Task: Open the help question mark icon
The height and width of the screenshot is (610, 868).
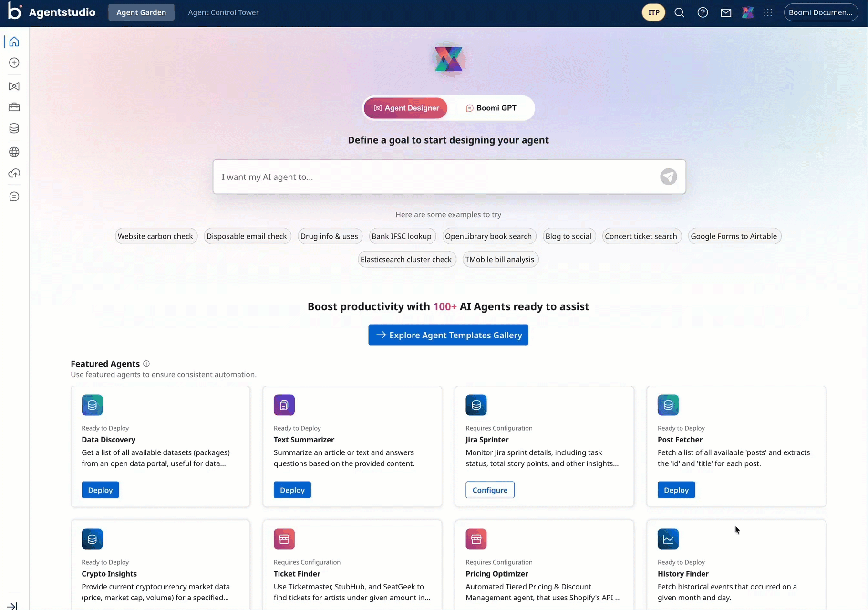Action: (703, 12)
